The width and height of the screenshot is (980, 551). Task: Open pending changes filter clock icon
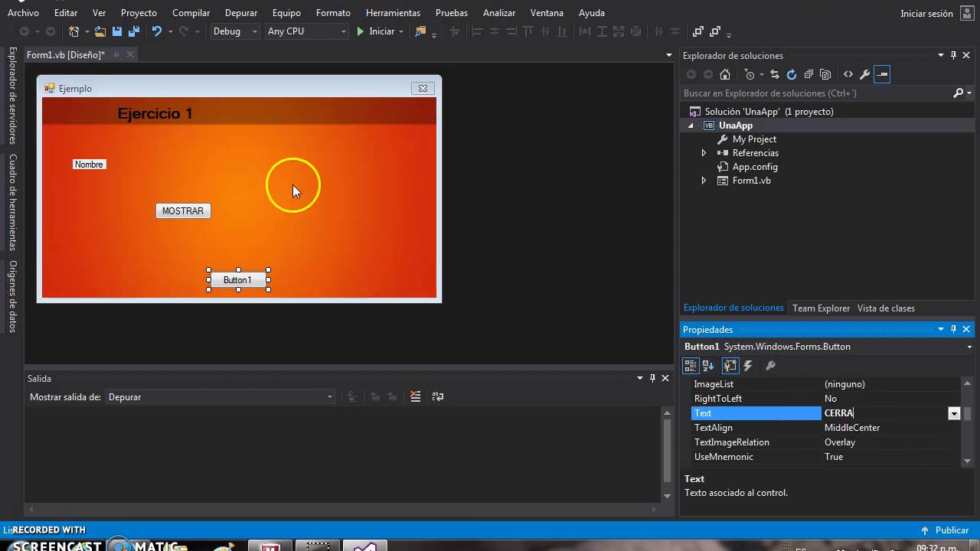click(750, 74)
